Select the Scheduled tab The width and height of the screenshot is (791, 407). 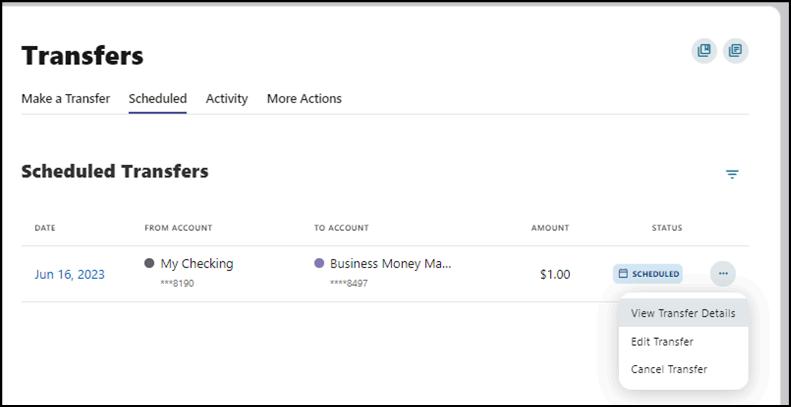pos(157,99)
